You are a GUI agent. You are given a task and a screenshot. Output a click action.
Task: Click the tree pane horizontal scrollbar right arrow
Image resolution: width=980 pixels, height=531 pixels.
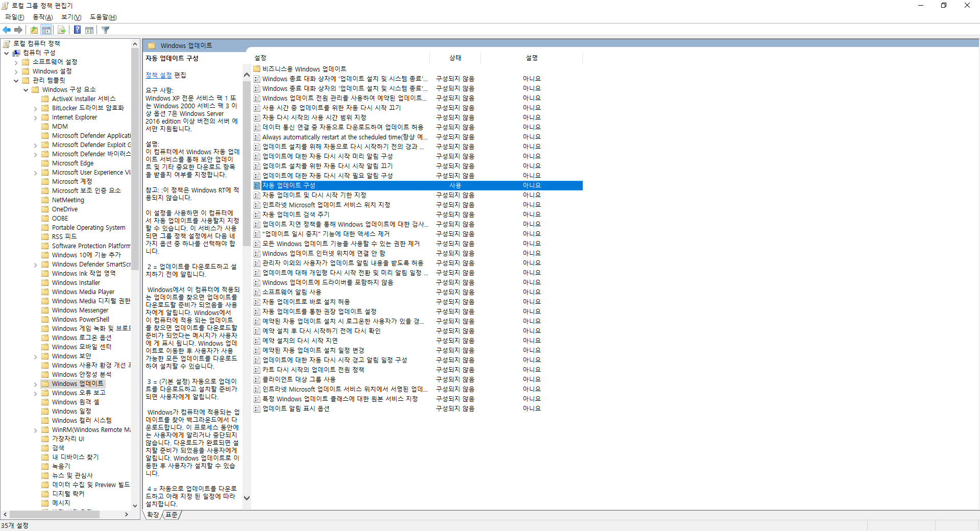tap(127, 514)
